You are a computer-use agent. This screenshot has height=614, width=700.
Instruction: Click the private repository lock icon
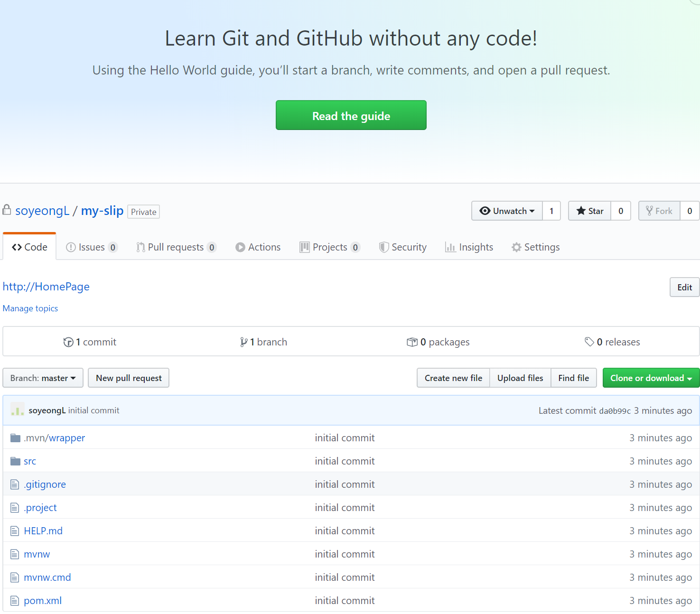coord(7,209)
